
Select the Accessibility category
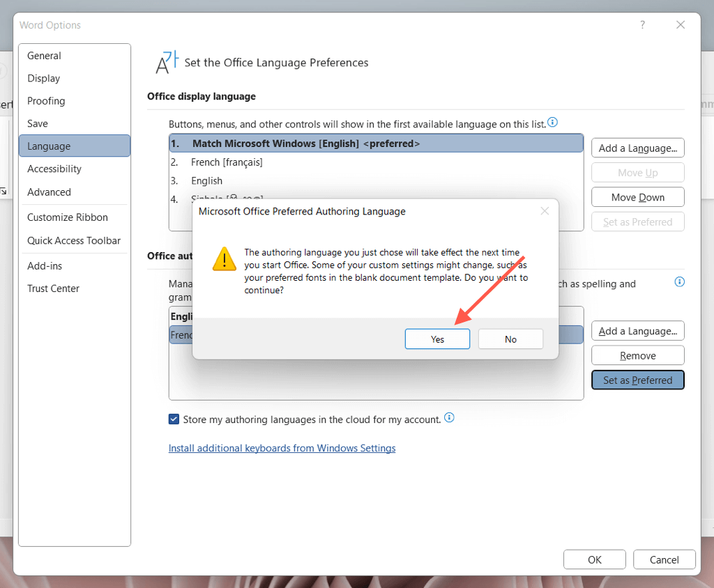click(54, 169)
